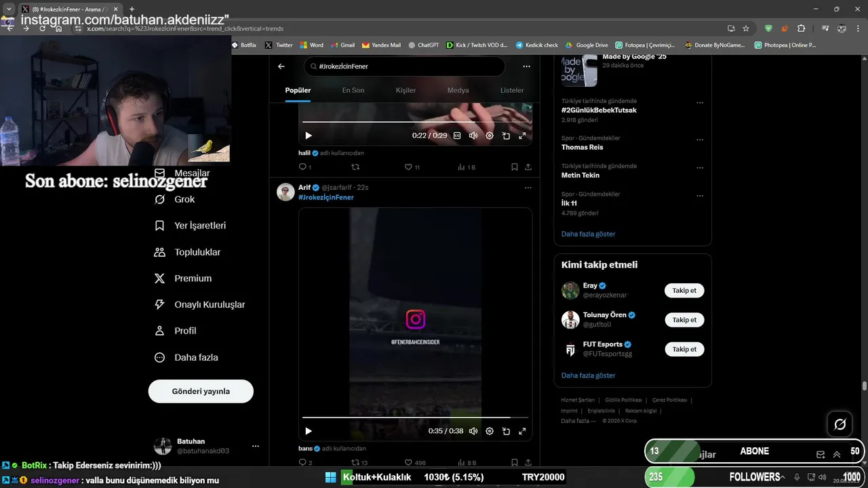Toggle captions on halil video
Image resolution: width=868 pixels, height=488 pixels.
[x=457, y=136]
